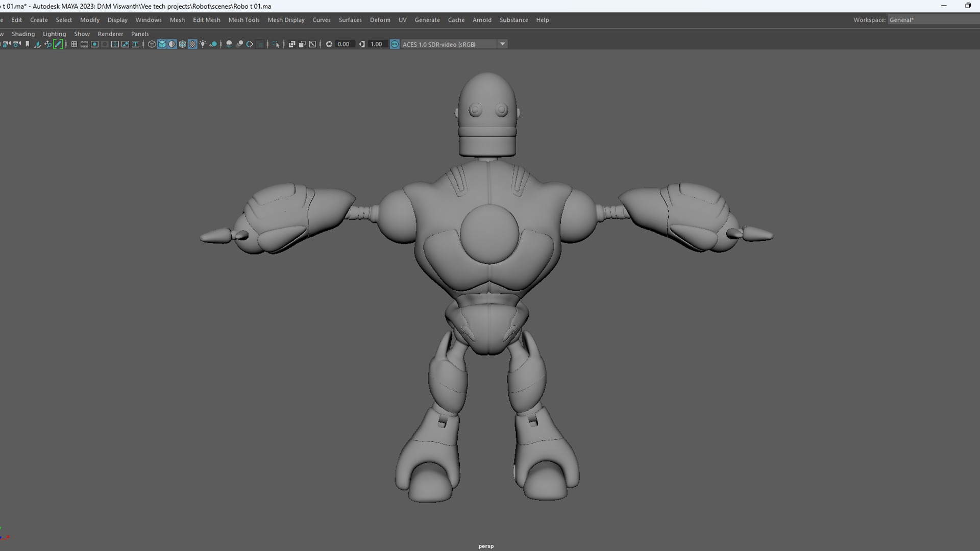
Task: Click the bookmarks icon in panel toolbar
Action: click(x=27, y=44)
